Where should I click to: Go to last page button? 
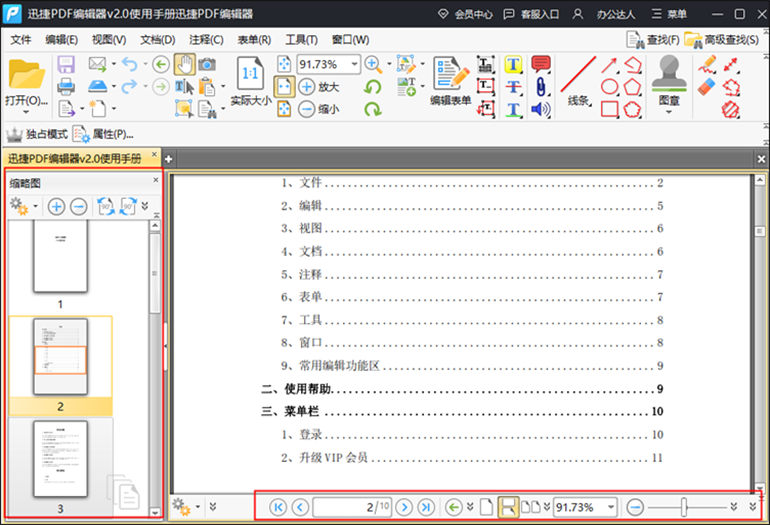coord(426,507)
